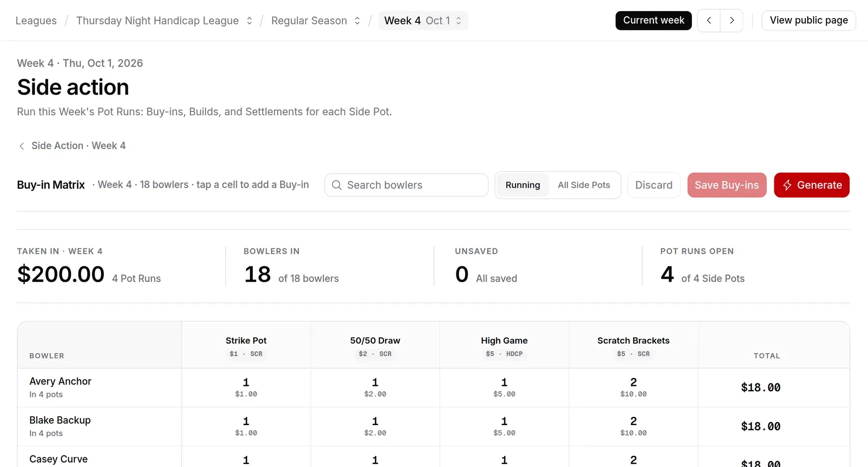This screenshot has width=868, height=467.
Task: Click Blake Backup's 50/50 Draw cell
Action: click(x=375, y=427)
